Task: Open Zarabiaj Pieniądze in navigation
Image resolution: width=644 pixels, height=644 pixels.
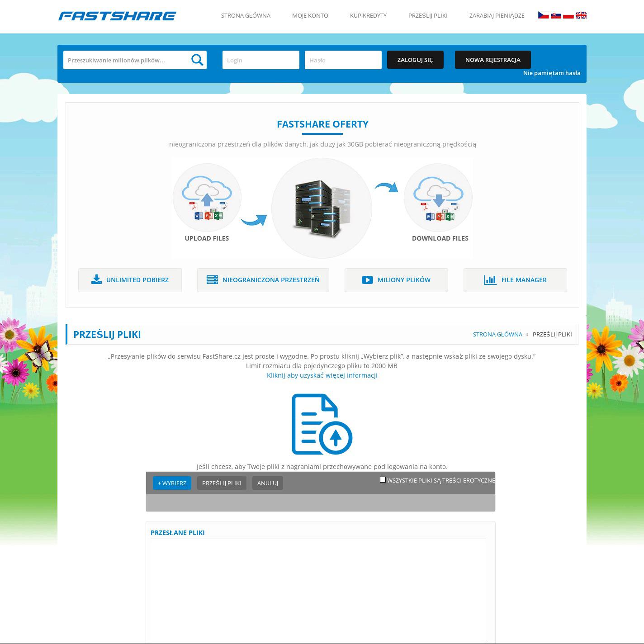Action: [x=497, y=15]
